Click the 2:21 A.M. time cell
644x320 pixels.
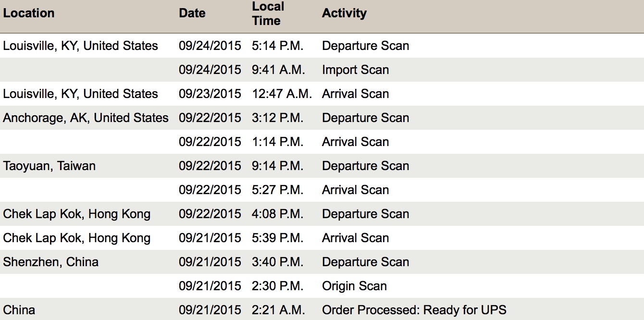278,310
